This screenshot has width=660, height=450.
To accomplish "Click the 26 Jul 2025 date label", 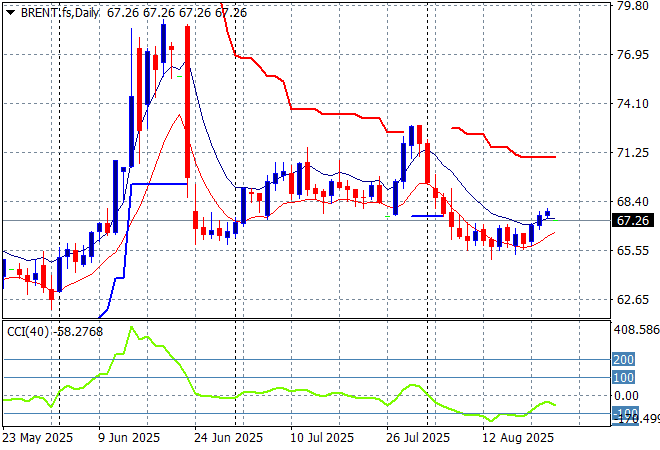I will click(418, 437).
